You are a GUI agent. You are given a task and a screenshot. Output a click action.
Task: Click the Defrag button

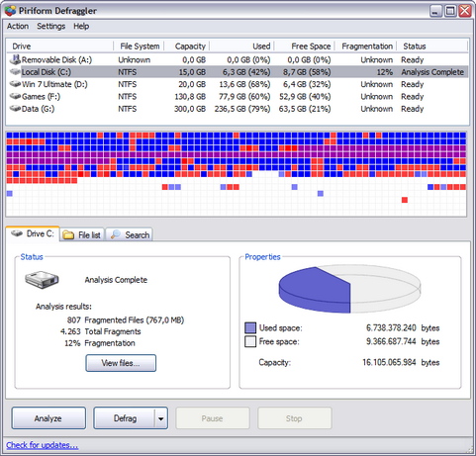(x=125, y=418)
